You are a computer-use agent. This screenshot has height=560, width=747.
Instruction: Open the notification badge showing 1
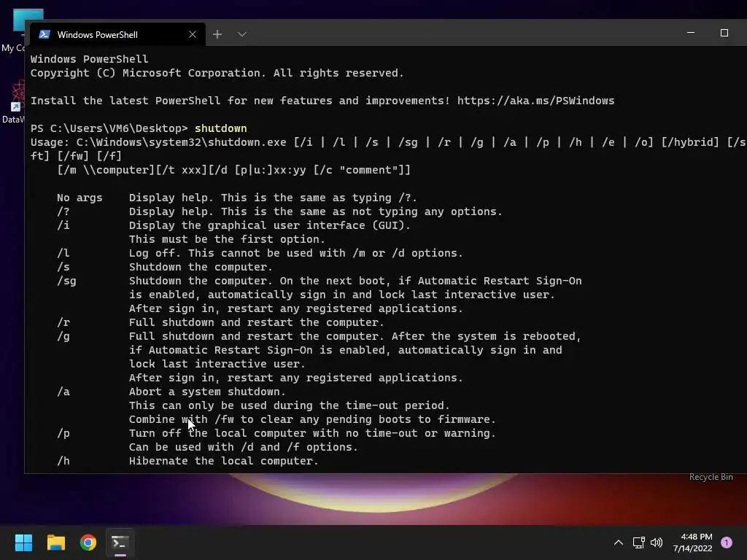[x=727, y=542]
